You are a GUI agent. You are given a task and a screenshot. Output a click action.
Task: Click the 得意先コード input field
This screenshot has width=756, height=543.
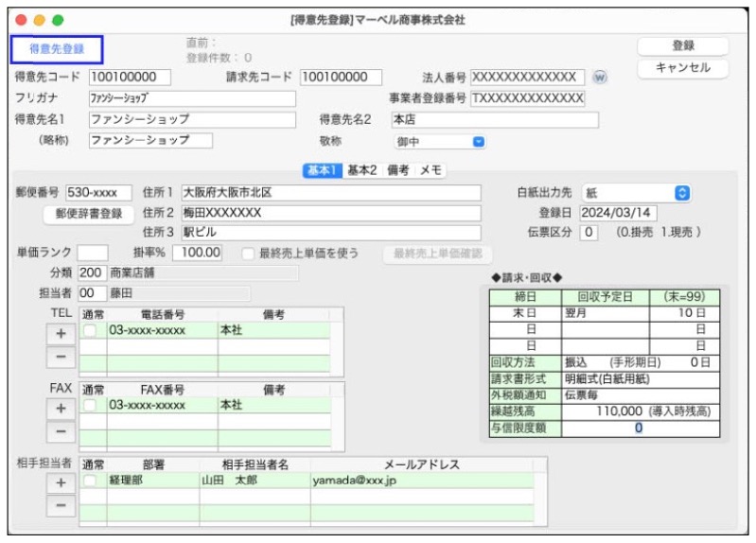click(x=130, y=78)
